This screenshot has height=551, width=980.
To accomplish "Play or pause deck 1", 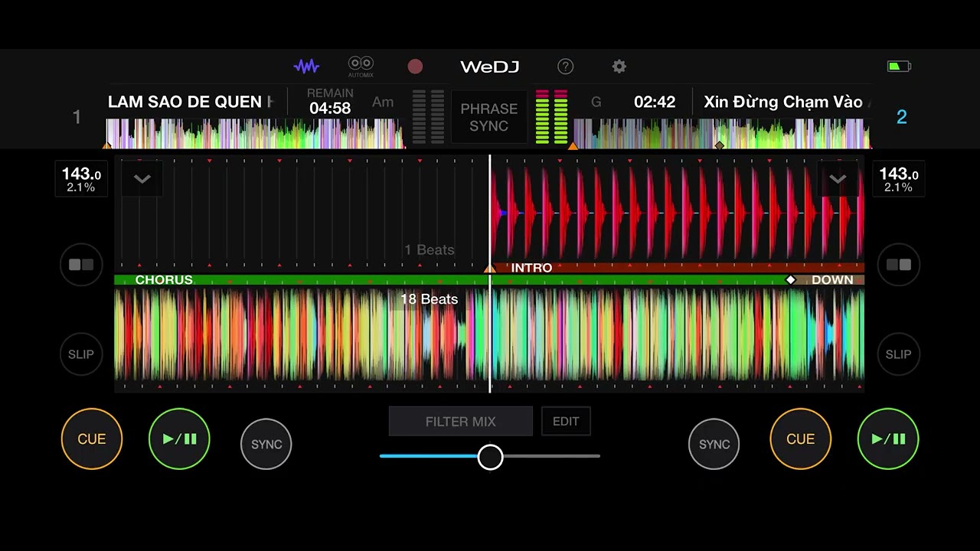I will (179, 439).
